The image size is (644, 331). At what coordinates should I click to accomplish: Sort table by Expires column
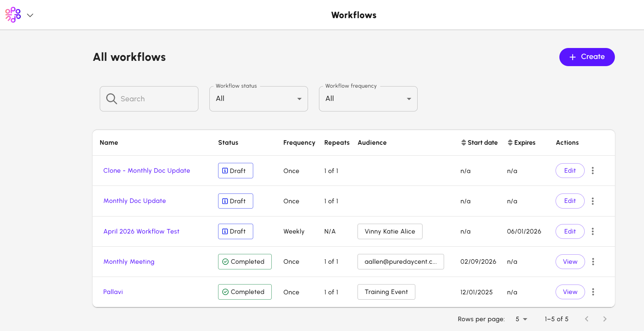pos(522,142)
